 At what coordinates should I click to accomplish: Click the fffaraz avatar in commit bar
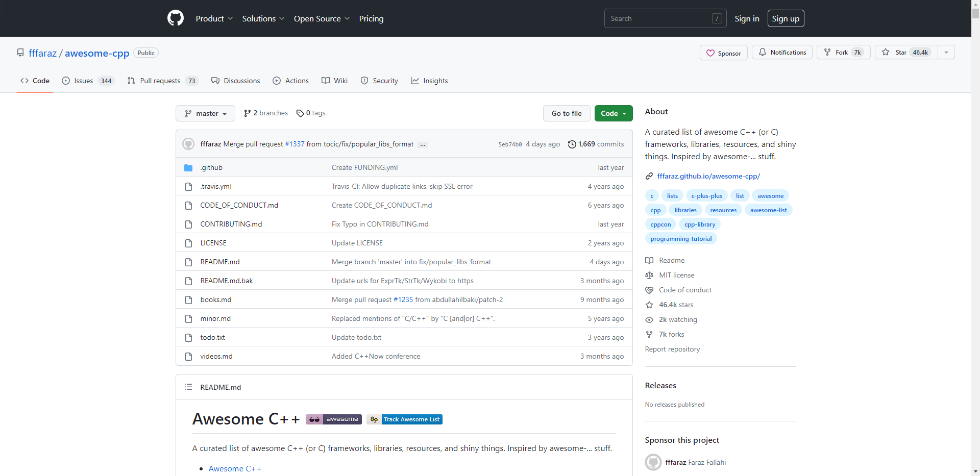pos(188,144)
